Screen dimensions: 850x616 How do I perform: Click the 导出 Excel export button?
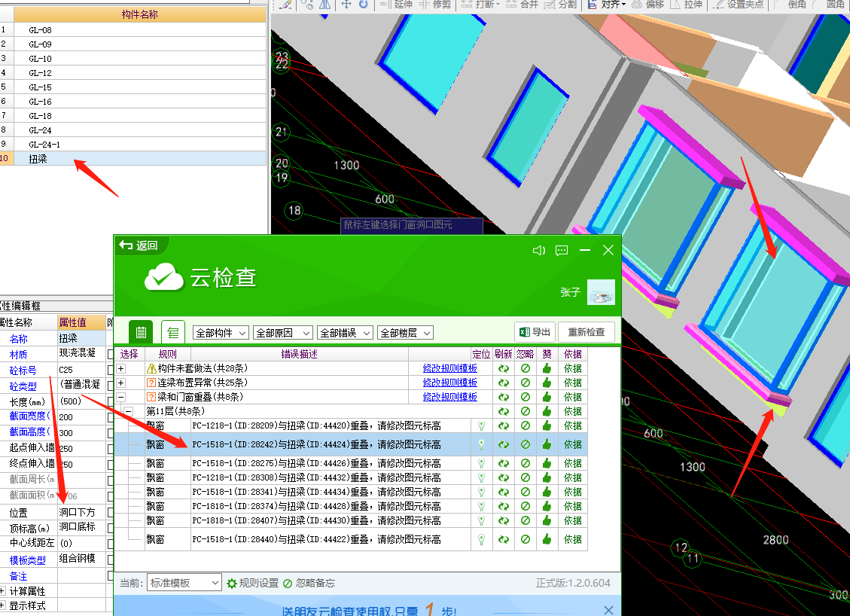coord(535,332)
